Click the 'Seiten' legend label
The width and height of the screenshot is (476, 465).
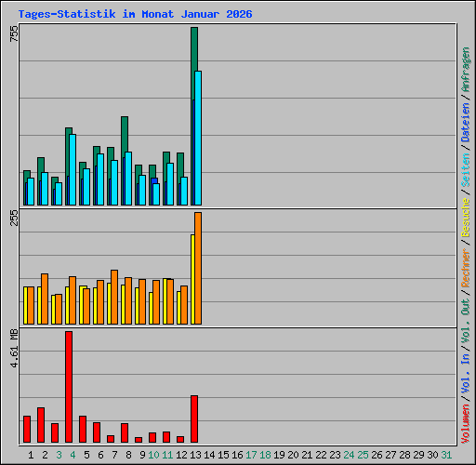coord(466,170)
